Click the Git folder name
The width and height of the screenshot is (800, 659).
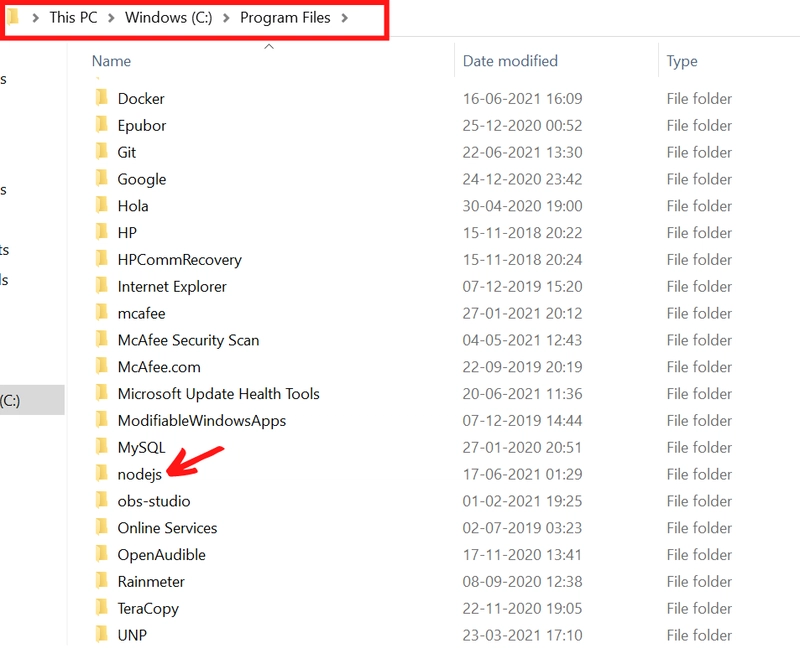point(127,152)
